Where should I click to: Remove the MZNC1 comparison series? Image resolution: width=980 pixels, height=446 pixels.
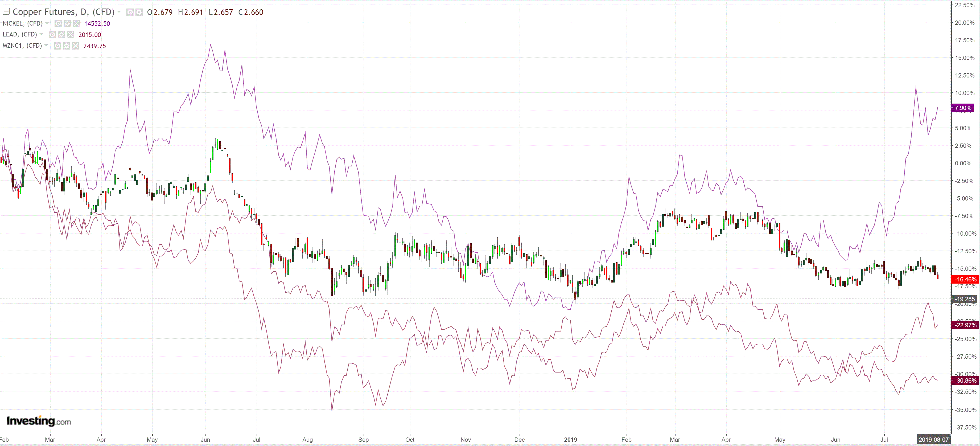76,46
